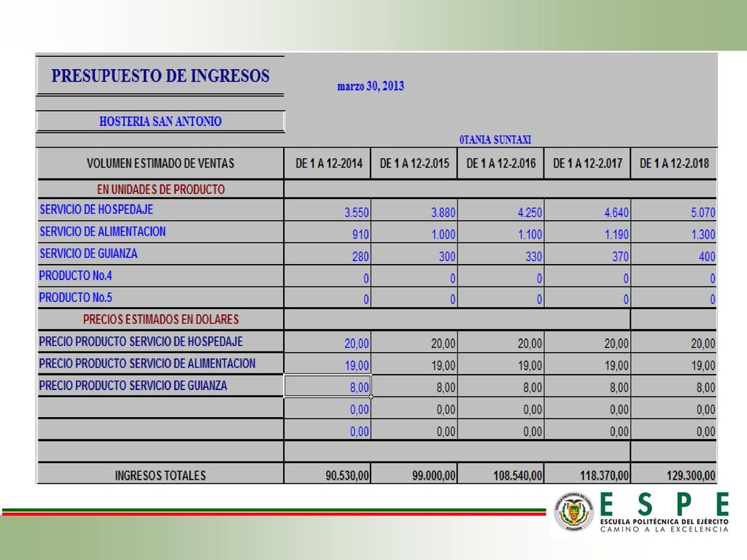
Task: Select the SERVICIO DE HOSPEDAJE row label
Action: pos(96,209)
